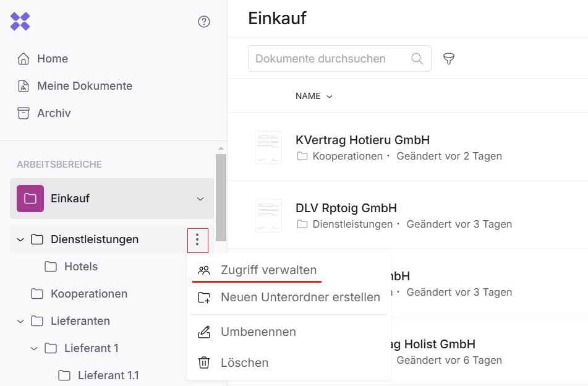Screen dimensions: 588x386
Task: Click the search magnifier icon
Action: coord(417,59)
